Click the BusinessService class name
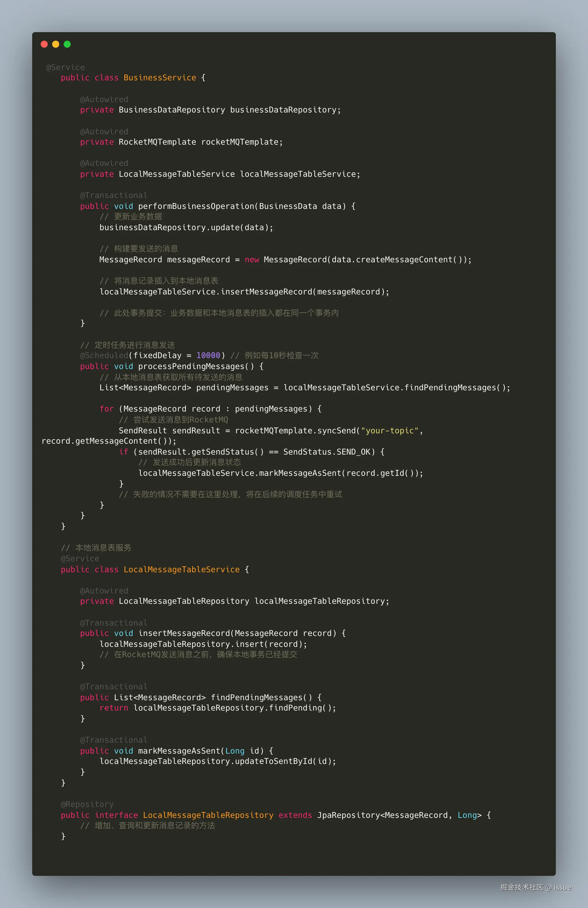Image resolution: width=588 pixels, height=908 pixels. click(160, 78)
